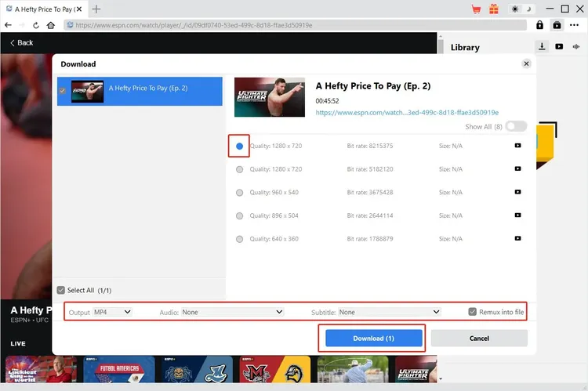
Task: Toggle the Select All checkbox
Action: tap(61, 290)
